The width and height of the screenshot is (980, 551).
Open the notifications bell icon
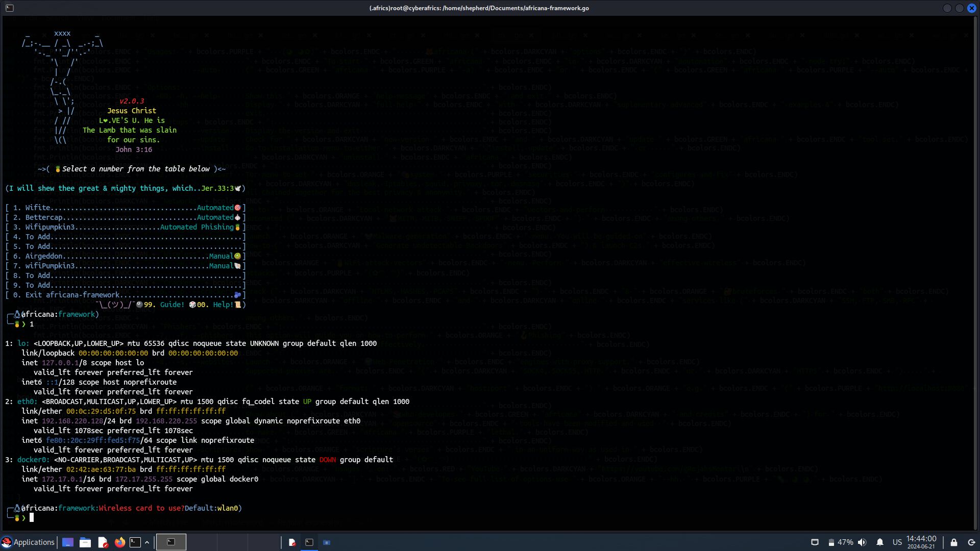coord(880,542)
